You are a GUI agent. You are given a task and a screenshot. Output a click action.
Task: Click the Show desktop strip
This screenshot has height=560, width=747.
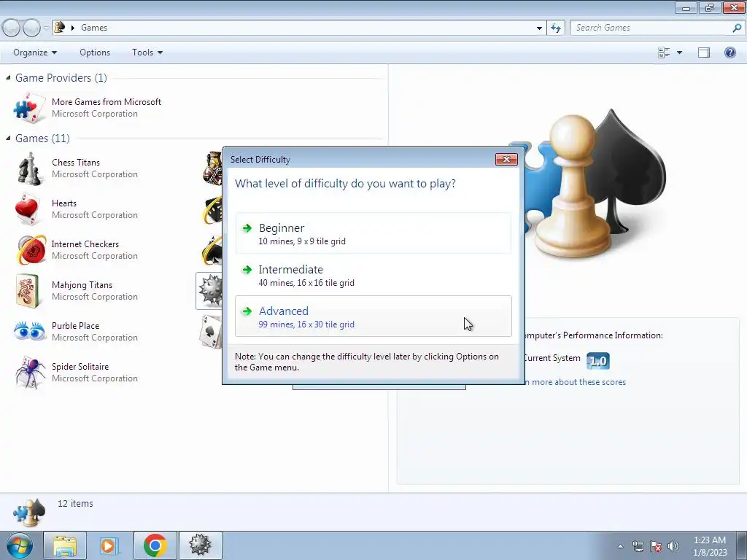[742, 545]
